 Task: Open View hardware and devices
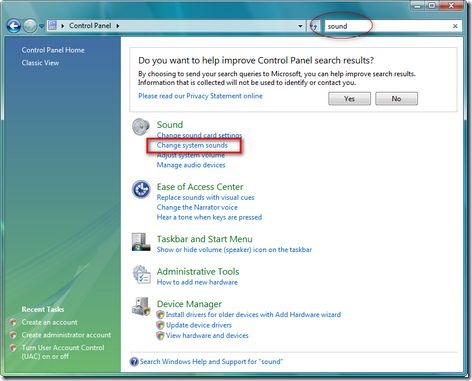(x=207, y=335)
